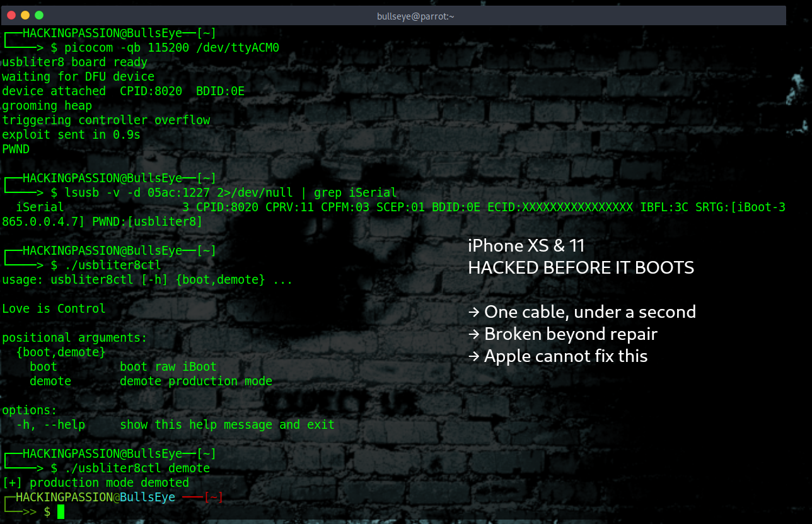This screenshot has width=812, height=524.
Task: Click 'triggering controller overflow' line
Action: [x=106, y=120]
